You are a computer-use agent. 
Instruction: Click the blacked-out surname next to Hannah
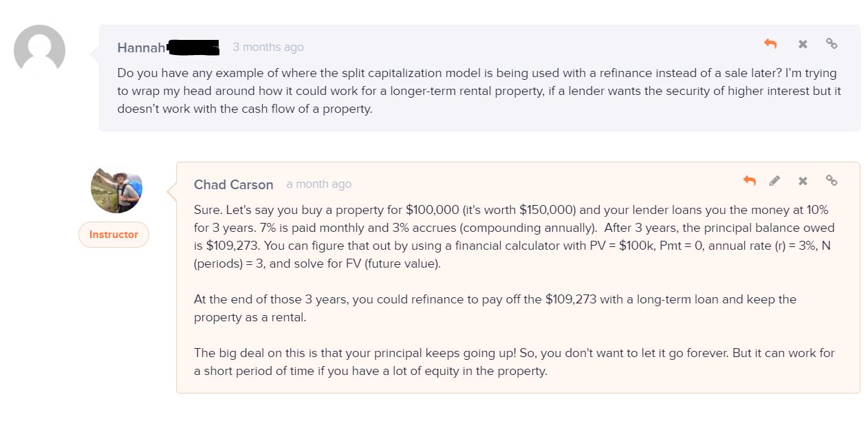click(193, 47)
